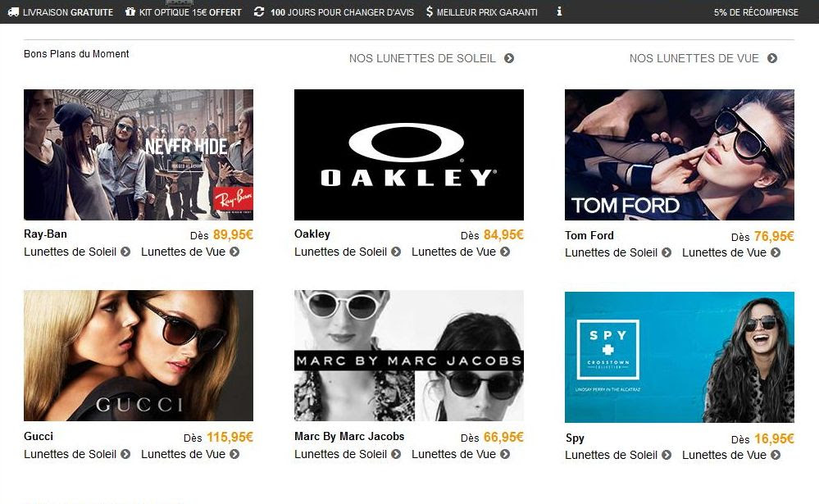Click the refresh arrows icon for 100 jours

click(258, 11)
